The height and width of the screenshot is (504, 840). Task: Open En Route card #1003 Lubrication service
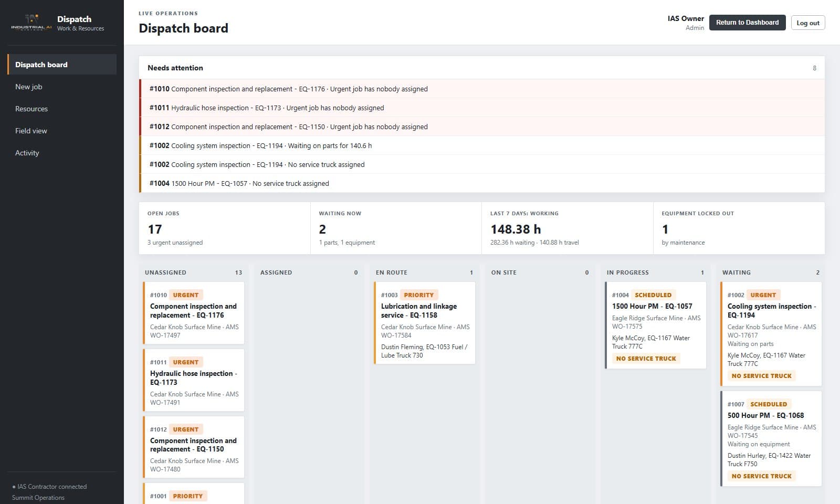click(425, 323)
